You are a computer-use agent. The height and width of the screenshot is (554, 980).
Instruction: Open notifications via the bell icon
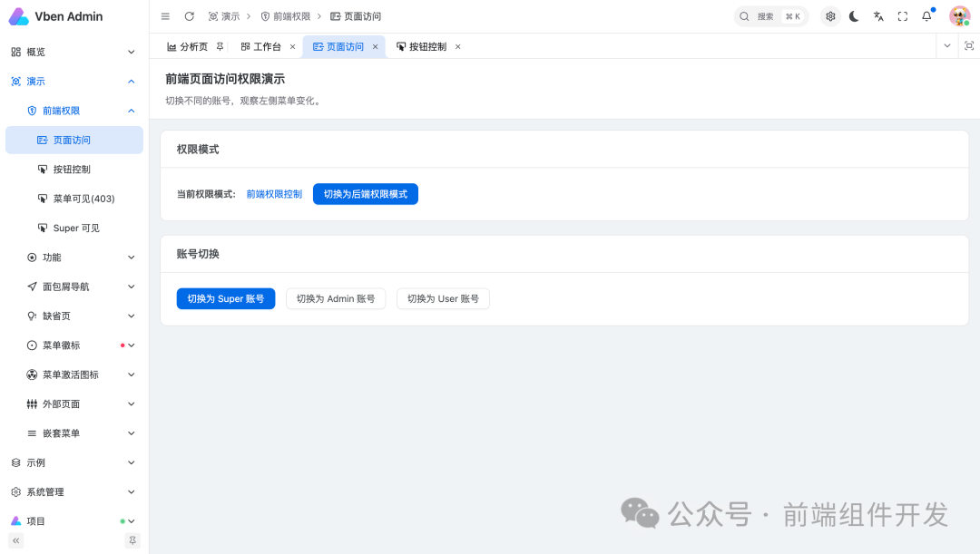point(926,15)
